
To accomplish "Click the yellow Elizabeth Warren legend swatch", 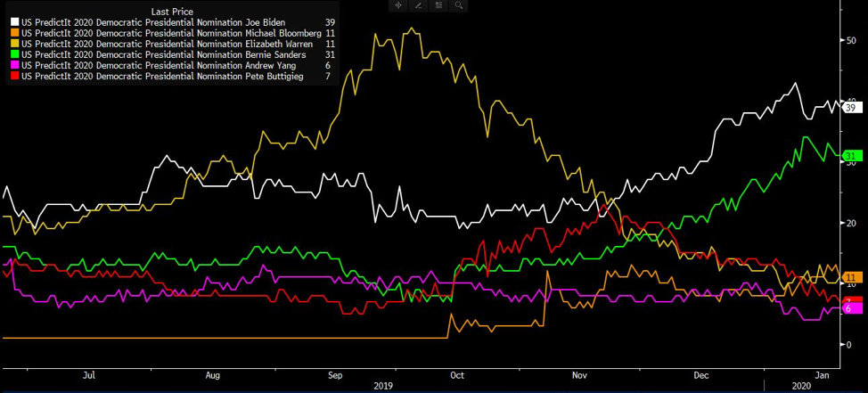I will pos(14,44).
